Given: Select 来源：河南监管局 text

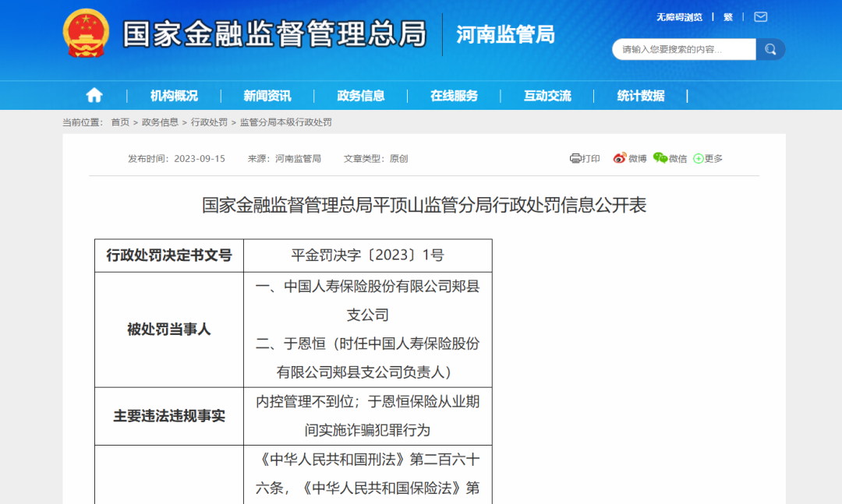Looking at the screenshot, I should coord(284,159).
